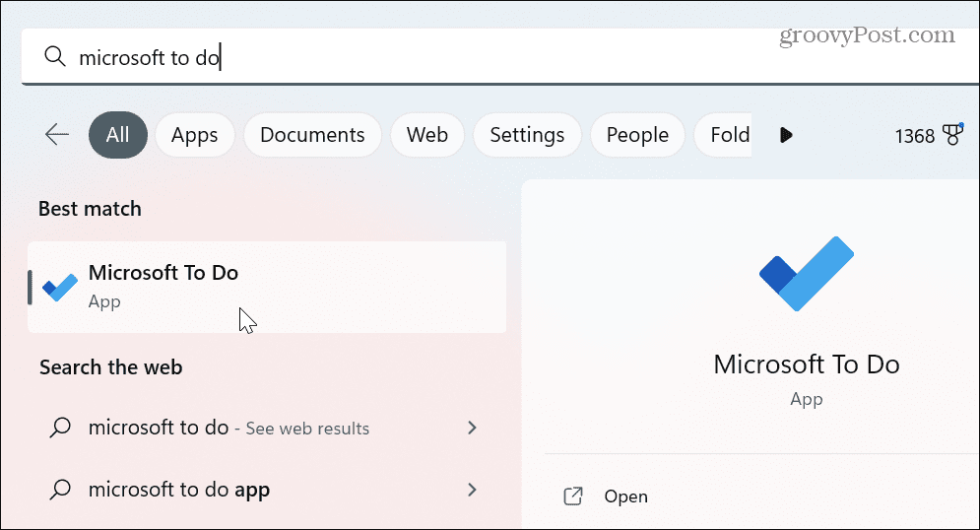This screenshot has height=530, width=980.
Task: Expand chevron for 'microsoft to do app' suggestion
Action: pos(473,490)
